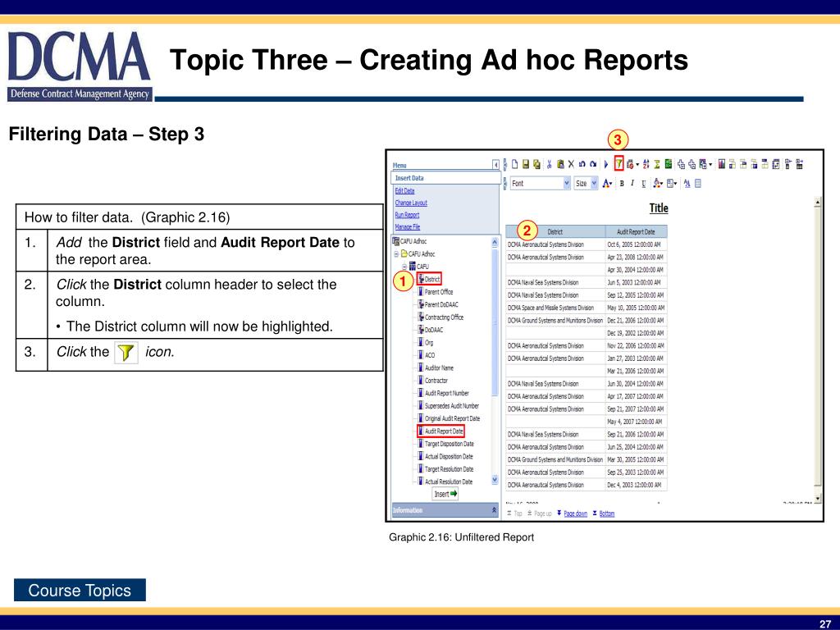Open the Font dropdown
The width and height of the screenshot is (840, 630).
coord(567,183)
